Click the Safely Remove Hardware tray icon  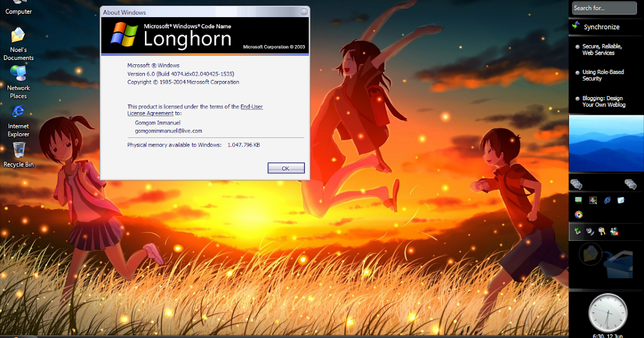coord(577,231)
